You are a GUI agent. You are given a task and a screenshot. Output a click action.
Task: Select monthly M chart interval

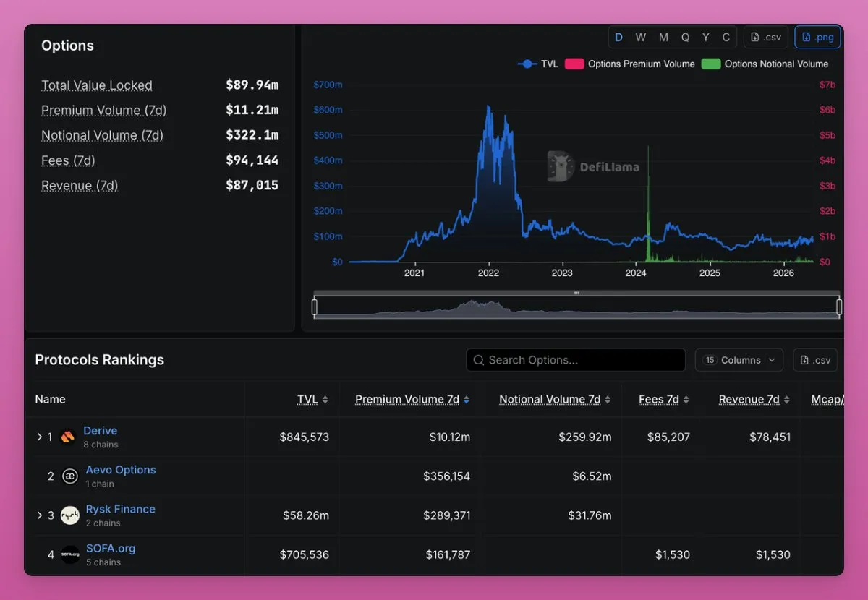(x=663, y=38)
